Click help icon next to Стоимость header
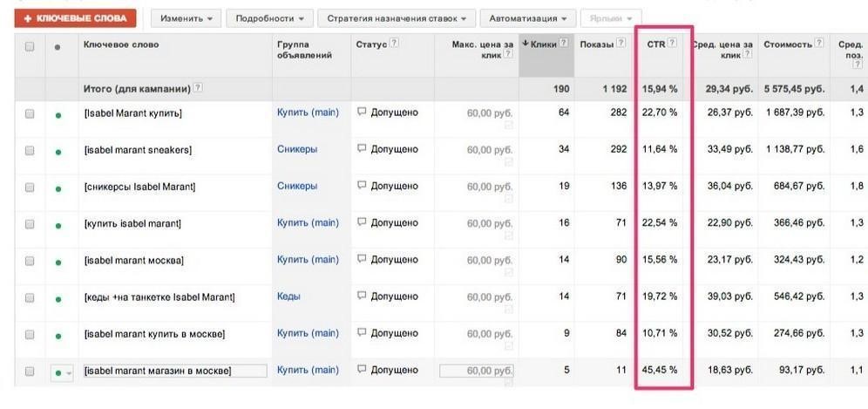Image resolution: width=868 pixels, height=409 pixels. [818, 44]
